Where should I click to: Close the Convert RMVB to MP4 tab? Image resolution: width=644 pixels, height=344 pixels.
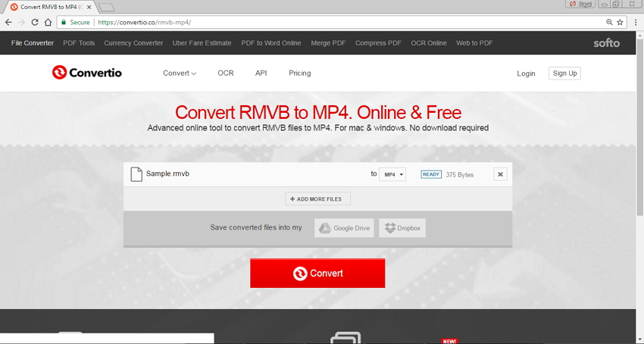pyautogui.click(x=89, y=7)
